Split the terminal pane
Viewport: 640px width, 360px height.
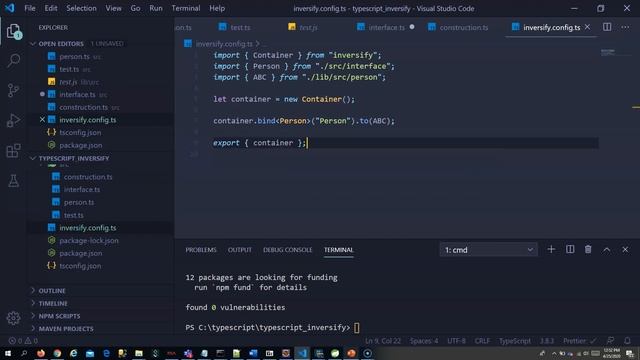[570, 249]
